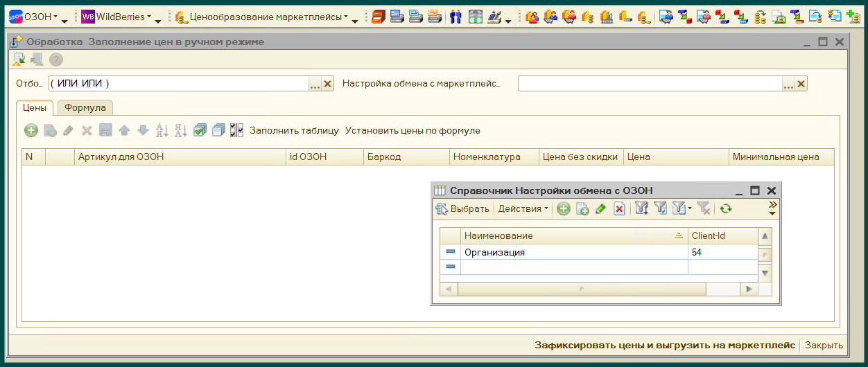The image size is (868, 367).
Task: Delete row with grey X in Цены toolbar
Action: (x=87, y=130)
